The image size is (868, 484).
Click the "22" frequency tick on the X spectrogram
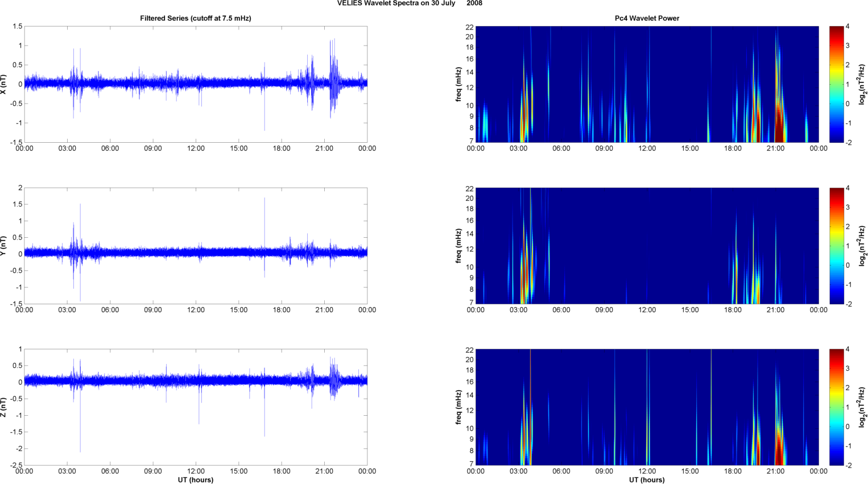tap(470, 27)
